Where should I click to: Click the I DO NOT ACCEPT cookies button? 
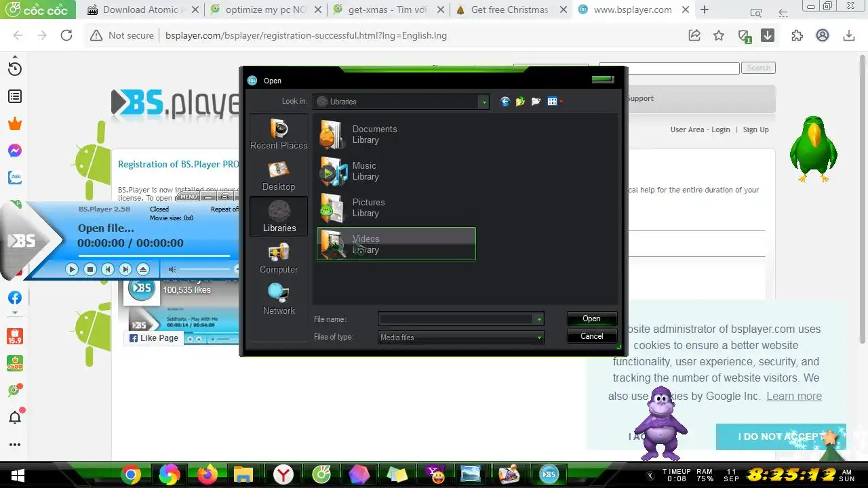[x=781, y=436]
